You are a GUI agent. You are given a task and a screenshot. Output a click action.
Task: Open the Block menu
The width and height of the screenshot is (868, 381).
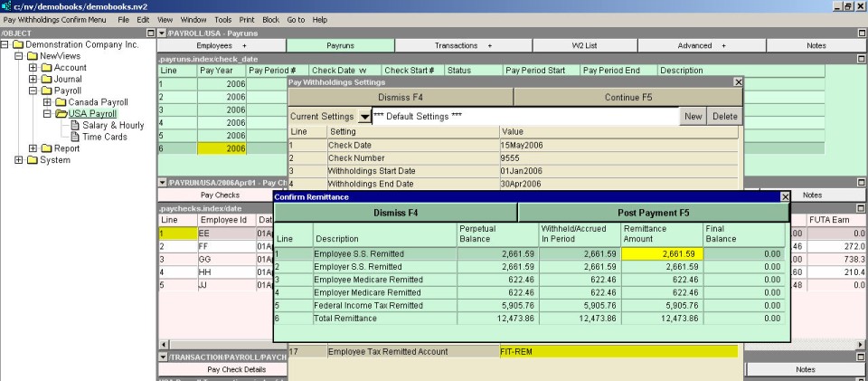(x=272, y=19)
